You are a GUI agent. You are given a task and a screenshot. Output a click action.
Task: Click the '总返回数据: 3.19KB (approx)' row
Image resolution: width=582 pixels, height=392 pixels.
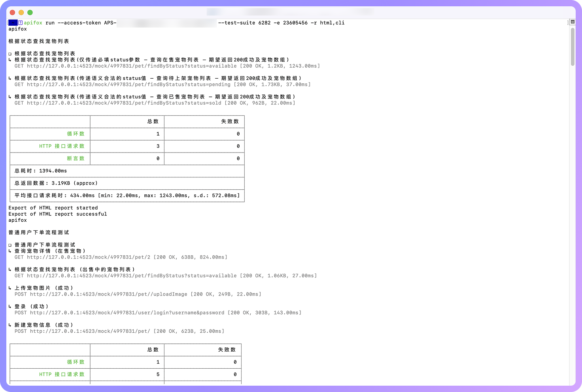point(127,183)
